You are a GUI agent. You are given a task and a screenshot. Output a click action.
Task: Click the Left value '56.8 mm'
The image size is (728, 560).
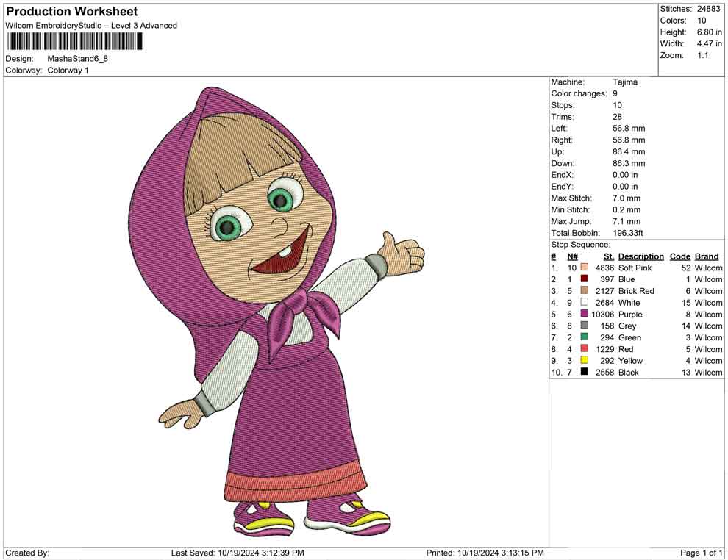(x=629, y=128)
